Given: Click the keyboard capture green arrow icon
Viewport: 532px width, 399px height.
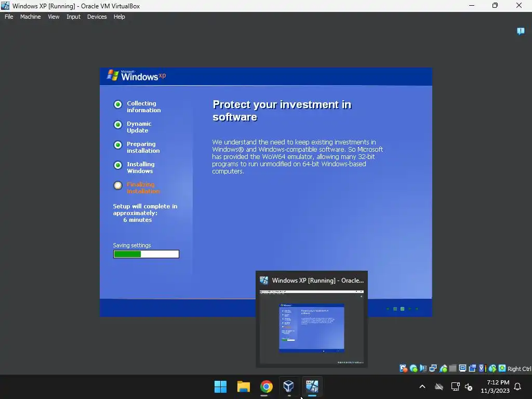Looking at the screenshot, I should (x=502, y=368).
